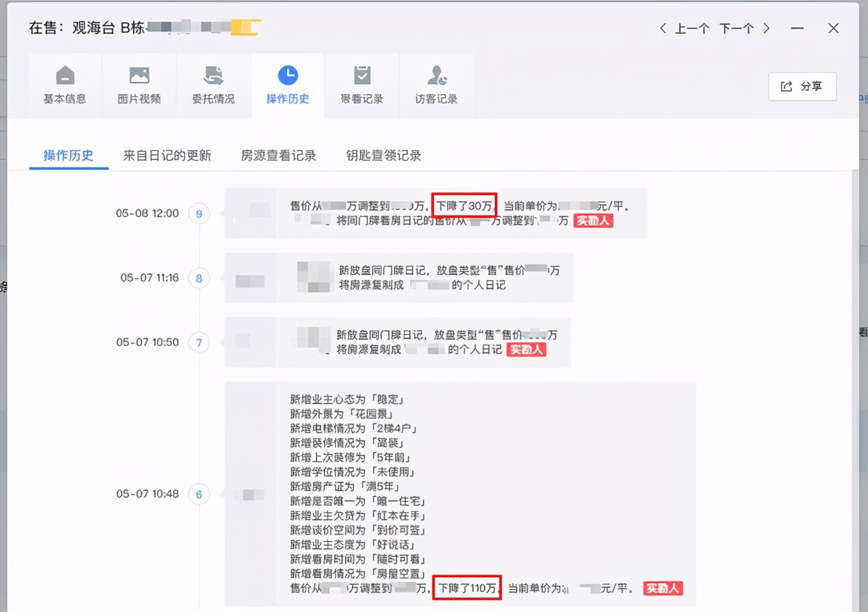Open the 带看记录 clipboard icon tab
The height and width of the screenshot is (612, 868).
coord(362,86)
